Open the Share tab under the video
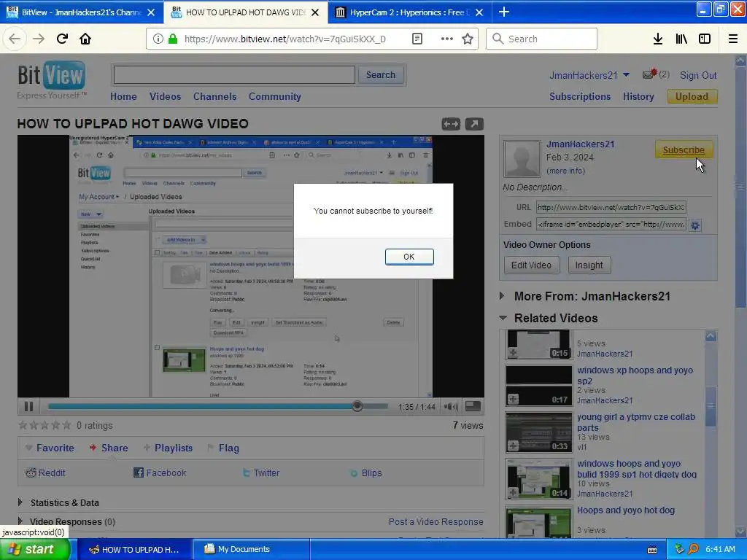 pyautogui.click(x=109, y=448)
